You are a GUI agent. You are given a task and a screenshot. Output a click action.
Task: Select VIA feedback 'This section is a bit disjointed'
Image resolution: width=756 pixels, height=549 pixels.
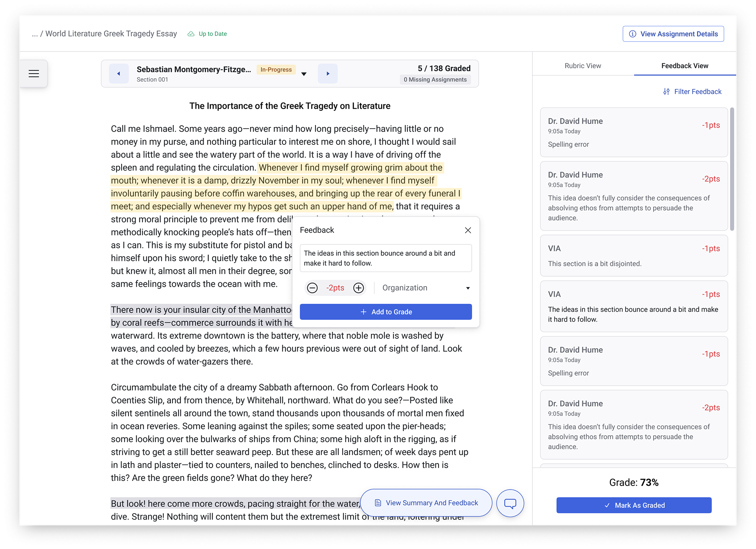click(634, 256)
